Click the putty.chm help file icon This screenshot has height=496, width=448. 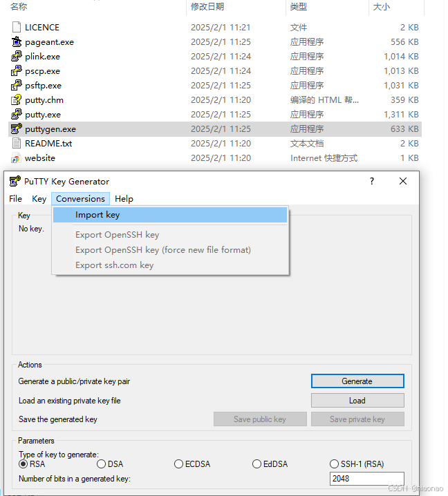click(x=17, y=100)
